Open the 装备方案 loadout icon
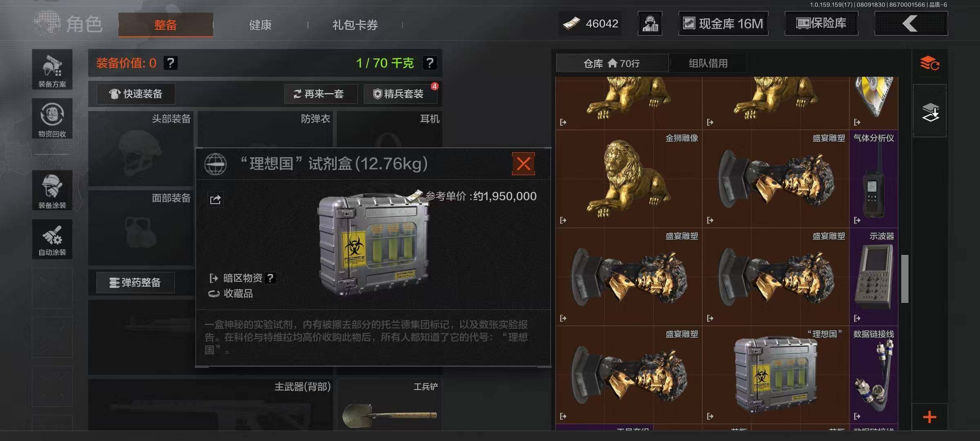The height and width of the screenshot is (441, 980). point(52,69)
